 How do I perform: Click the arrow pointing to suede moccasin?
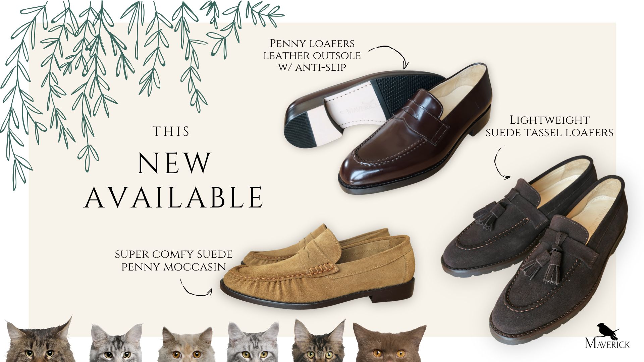click(x=196, y=288)
